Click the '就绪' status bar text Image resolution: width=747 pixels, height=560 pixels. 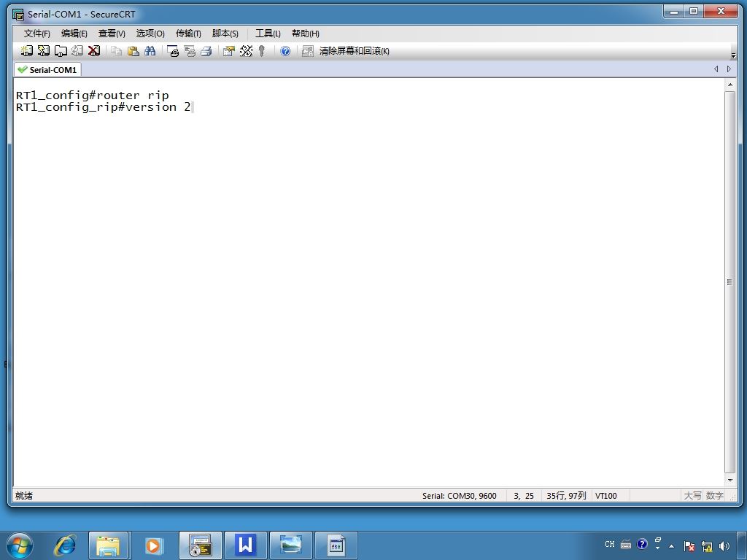coord(24,496)
